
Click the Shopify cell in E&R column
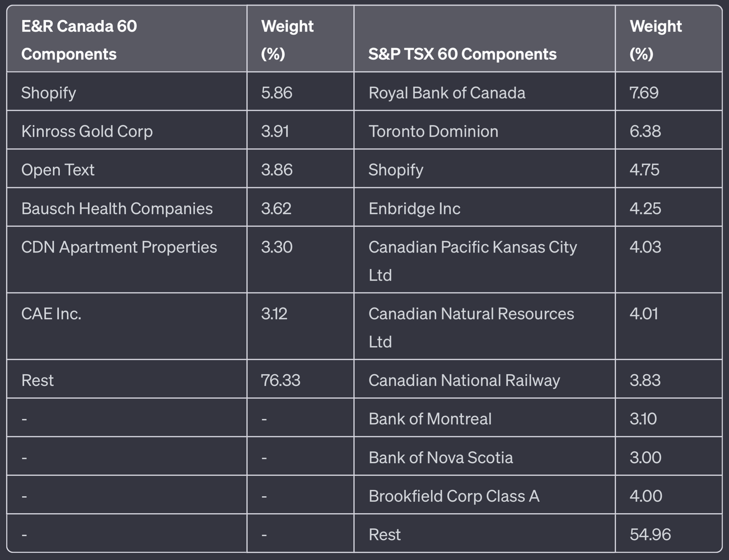[49, 92]
